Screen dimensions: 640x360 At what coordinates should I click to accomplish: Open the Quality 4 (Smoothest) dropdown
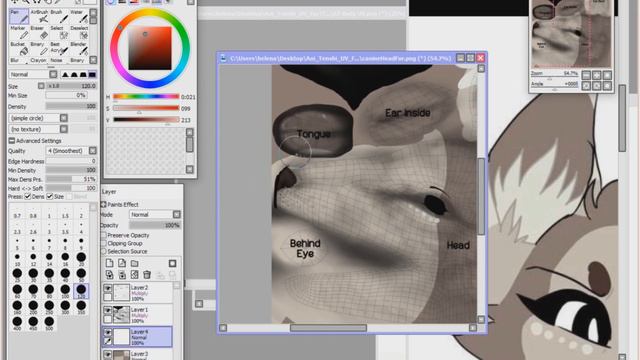[71, 151]
